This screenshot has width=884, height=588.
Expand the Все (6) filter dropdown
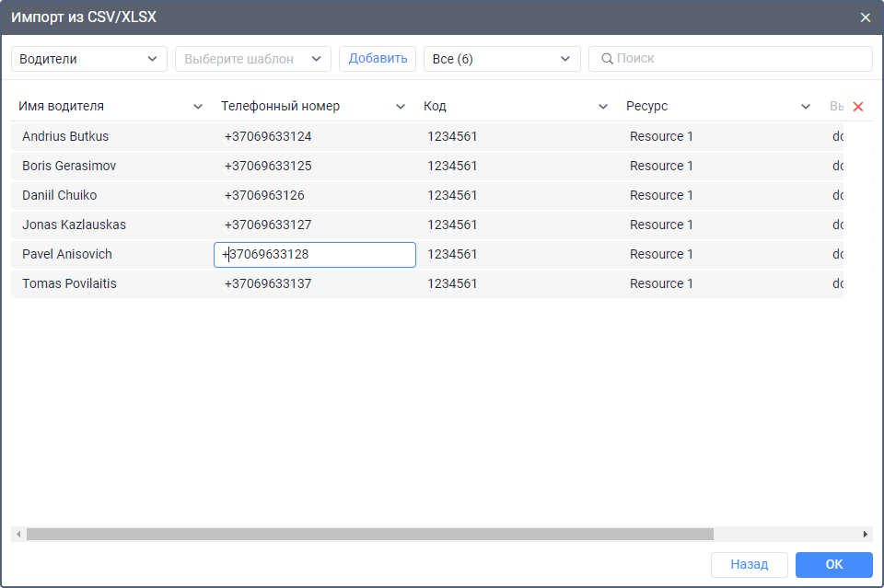click(x=502, y=59)
